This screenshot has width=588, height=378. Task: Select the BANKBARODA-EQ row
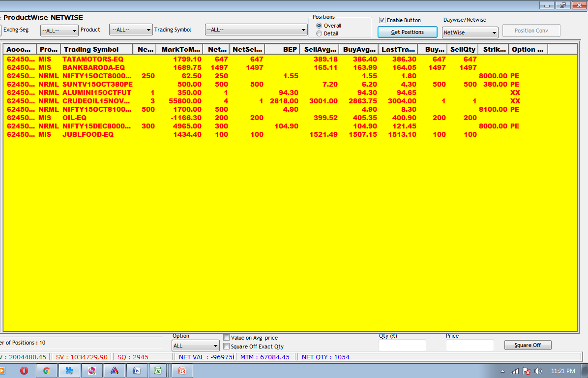(x=290, y=67)
